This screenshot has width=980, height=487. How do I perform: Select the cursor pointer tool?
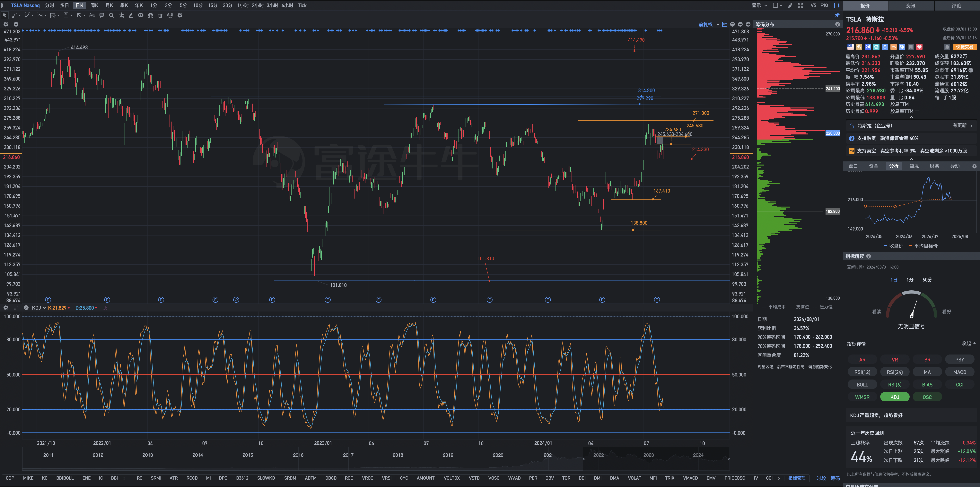click(4, 16)
